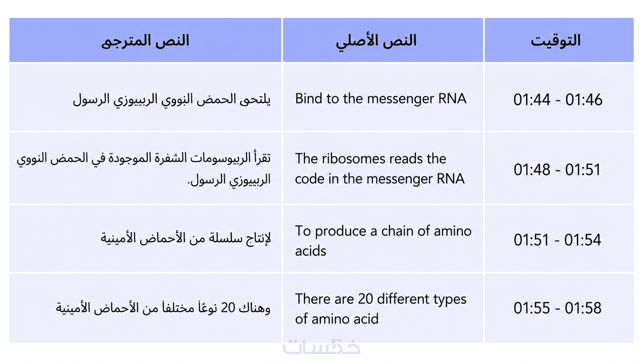The image size is (644, 362).
Task: Click 'Bind to the messenger RNA' text
Action: (381, 99)
